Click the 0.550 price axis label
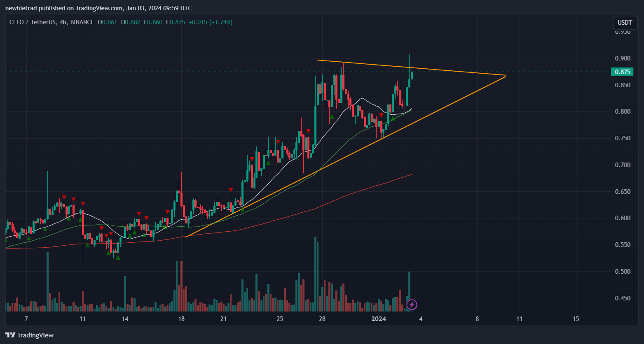 623,245
